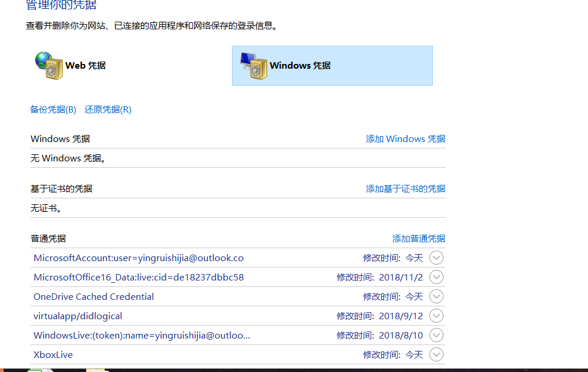
Task: Click 修改时间 2018/11/2 text
Action: coord(379,278)
